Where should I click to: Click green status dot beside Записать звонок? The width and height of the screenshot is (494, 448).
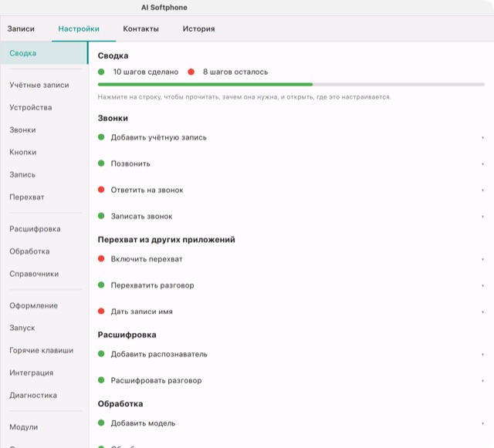click(x=101, y=216)
